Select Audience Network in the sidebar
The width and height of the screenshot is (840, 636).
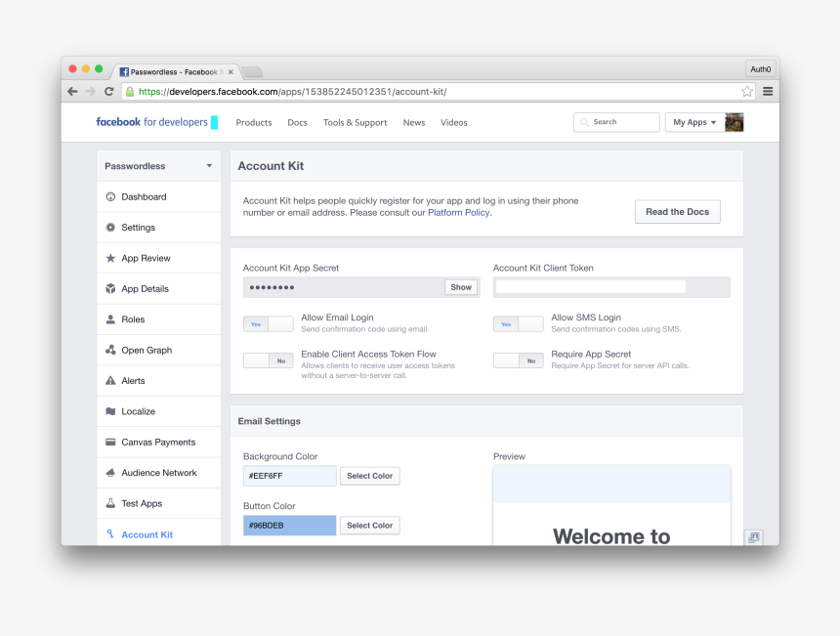pyautogui.click(x=158, y=473)
